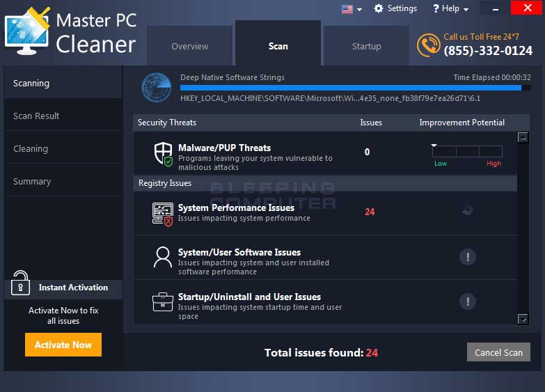Click 'Activate Now to fix all issues' text

(x=63, y=315)
